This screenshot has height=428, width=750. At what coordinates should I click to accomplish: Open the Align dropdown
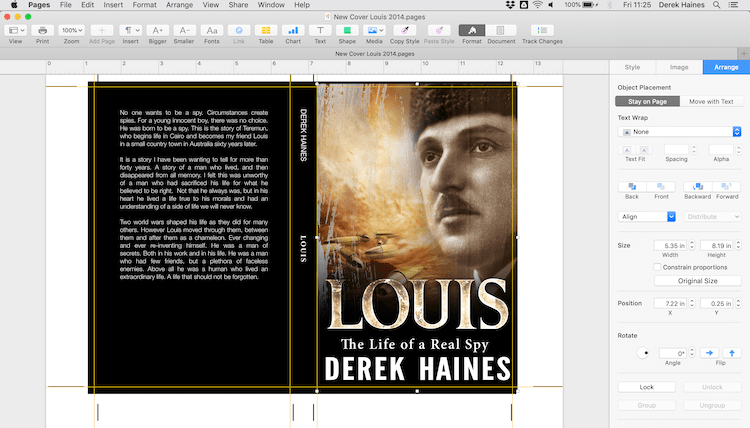[x=647, y=217]
